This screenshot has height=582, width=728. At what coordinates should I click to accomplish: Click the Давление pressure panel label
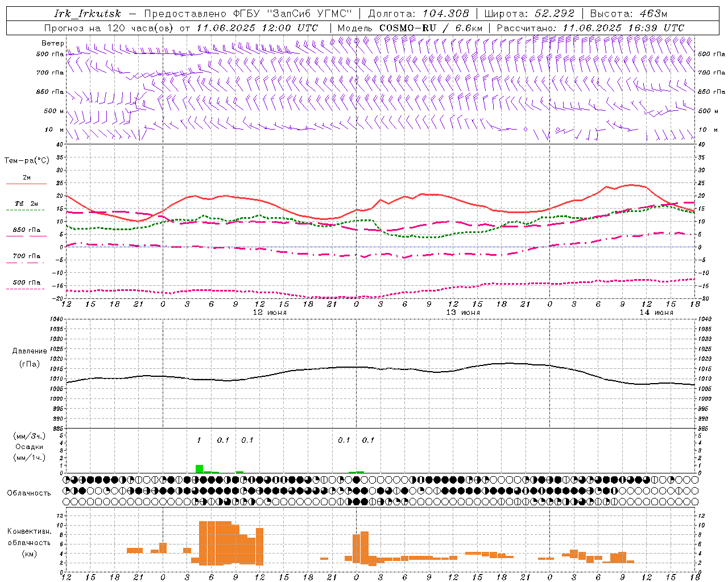point(30,351)
